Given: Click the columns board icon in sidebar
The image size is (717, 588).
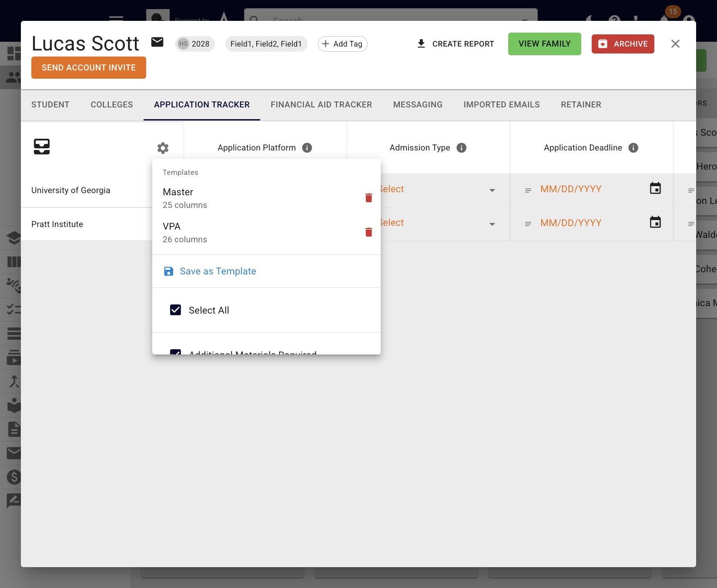Looking at the screenshot, I should point(13,262).
